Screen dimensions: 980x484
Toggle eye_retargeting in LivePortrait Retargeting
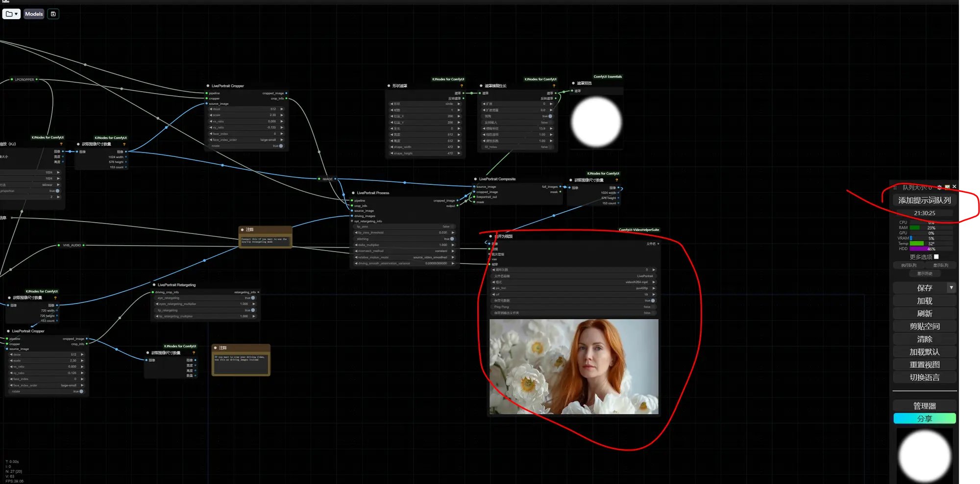click(205, 298)
